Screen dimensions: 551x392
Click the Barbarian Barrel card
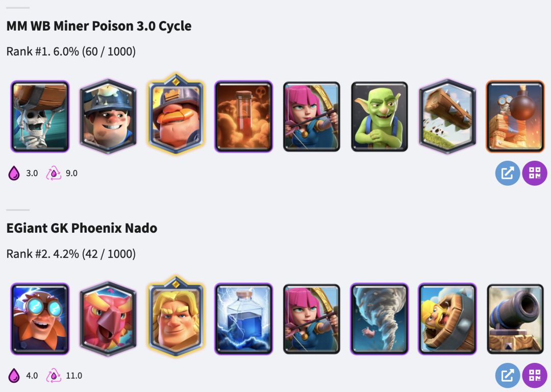pyautogui.click(x=447, y=318)
